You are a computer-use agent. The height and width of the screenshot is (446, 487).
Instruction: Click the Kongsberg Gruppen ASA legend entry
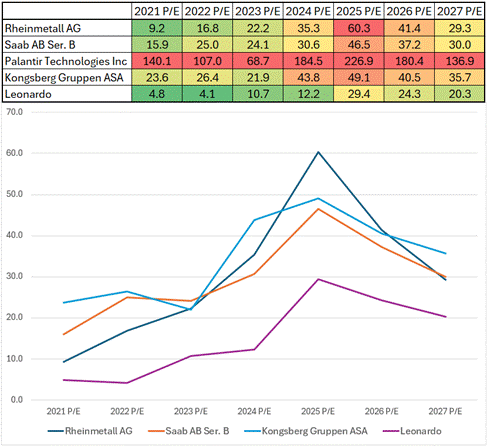306,431
